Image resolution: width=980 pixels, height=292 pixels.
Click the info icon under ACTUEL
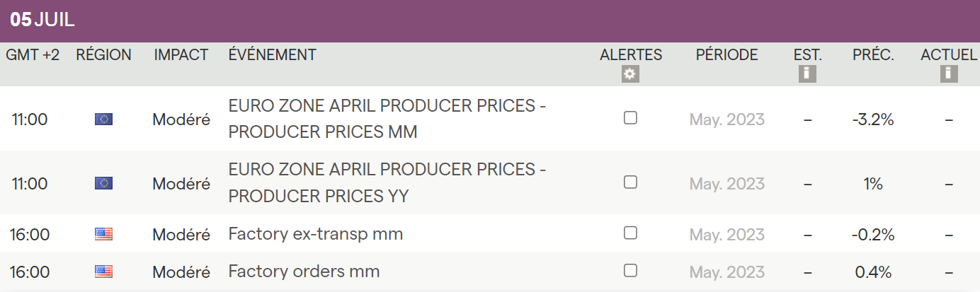coord(949,74)
